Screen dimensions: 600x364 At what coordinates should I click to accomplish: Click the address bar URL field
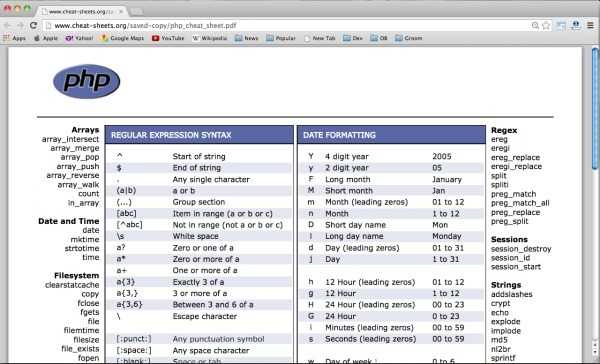pyautogui.click(x=287, y=26)
